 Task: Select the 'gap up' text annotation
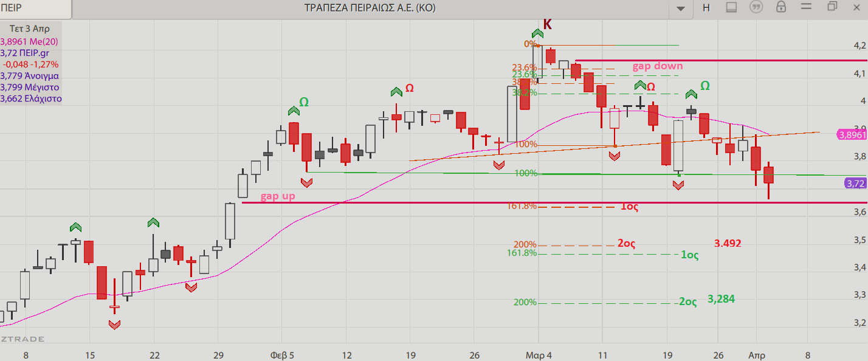pos(278,196)
